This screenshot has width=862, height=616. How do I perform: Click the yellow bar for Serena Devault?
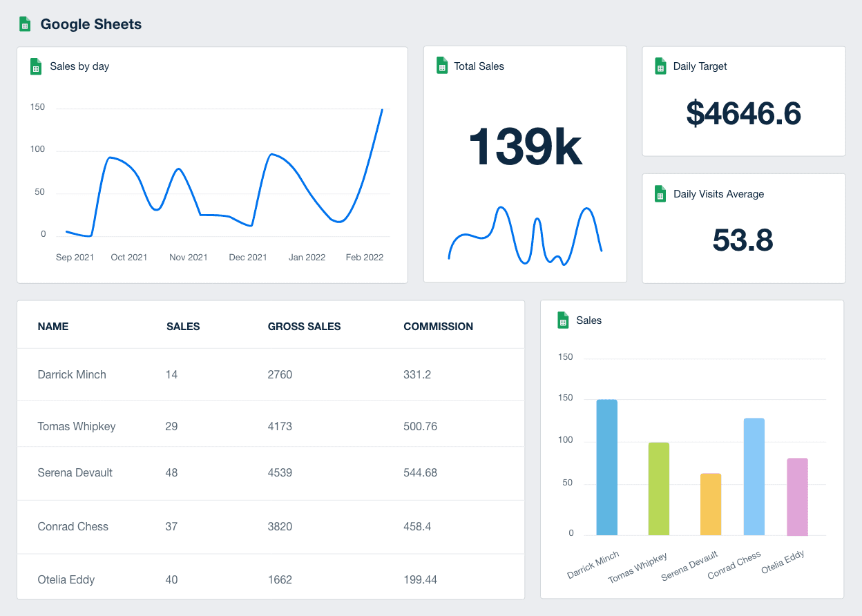click(x=711, y=504)
